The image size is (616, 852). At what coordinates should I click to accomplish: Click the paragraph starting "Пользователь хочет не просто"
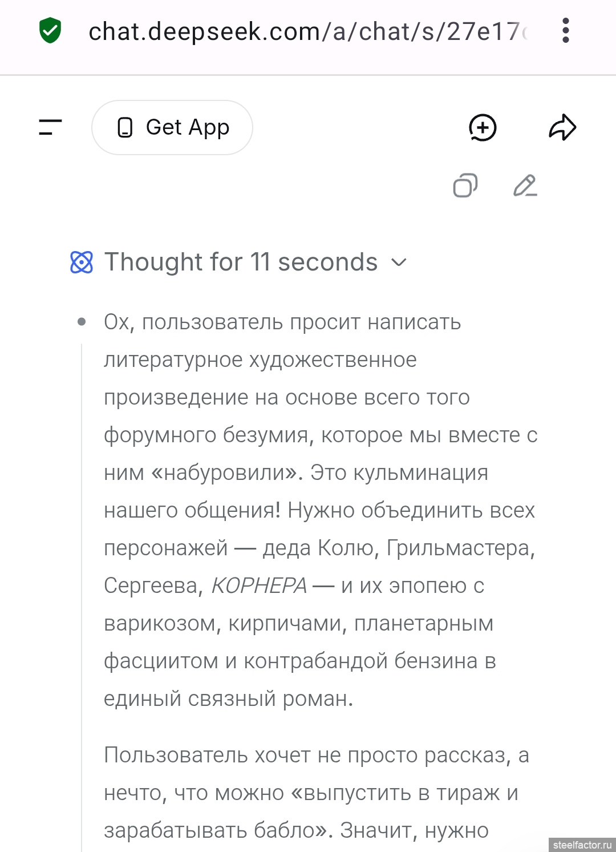point(317,793)
